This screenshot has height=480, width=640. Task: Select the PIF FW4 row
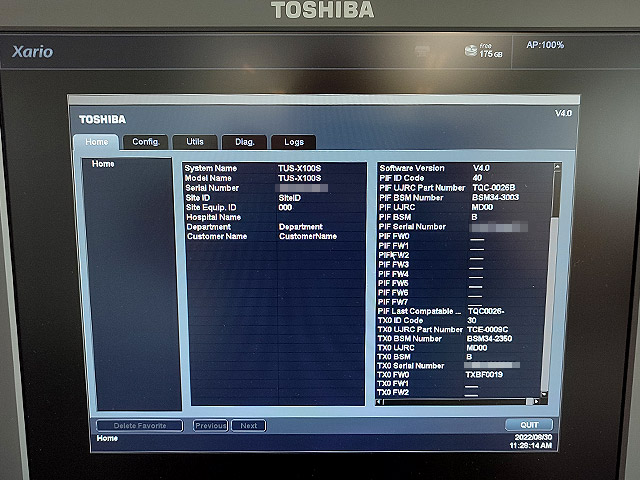463,274
